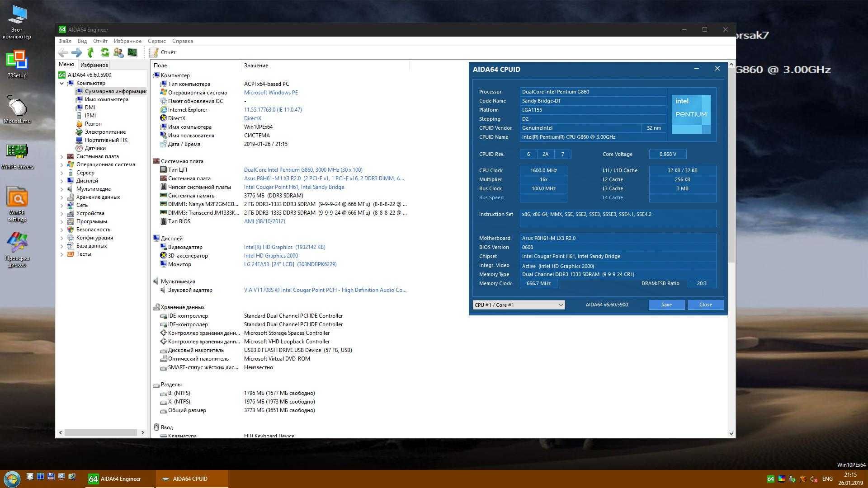Select Суммарная информация in the tree
Screen dimensions: 868x488
(115, 91)
